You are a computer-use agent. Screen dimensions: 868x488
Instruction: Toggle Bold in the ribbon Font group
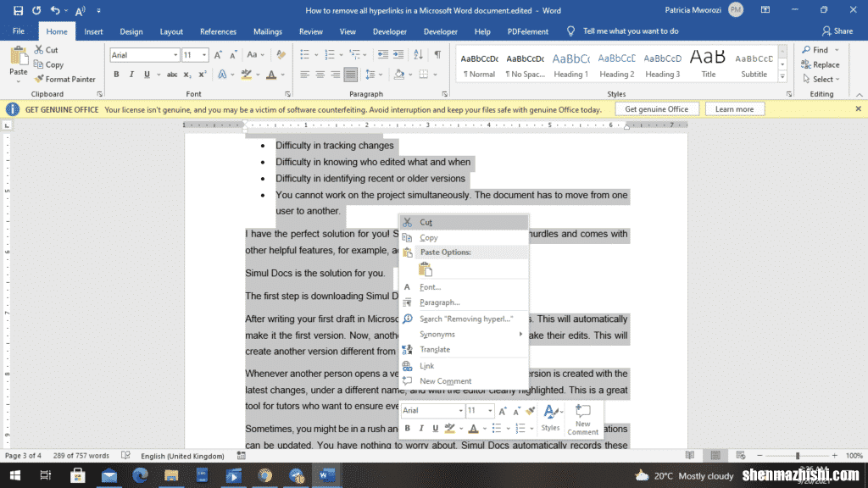[x=116, y=75]
